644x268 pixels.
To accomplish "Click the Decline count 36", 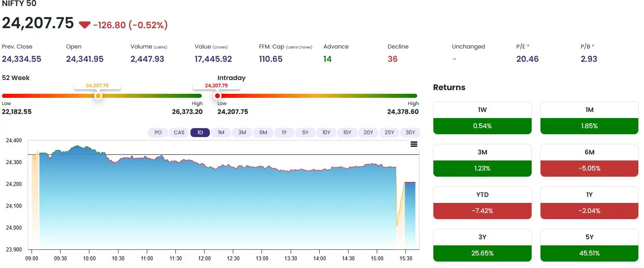I will 393,59.
